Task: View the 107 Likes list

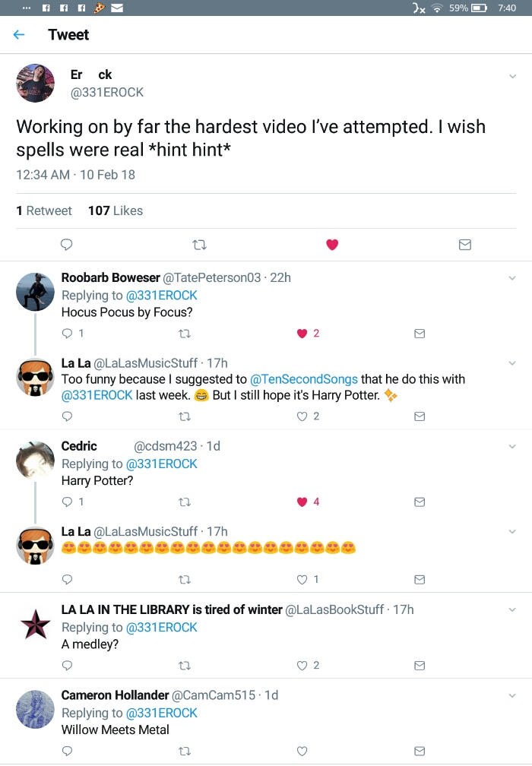Action: coord(116,210)
